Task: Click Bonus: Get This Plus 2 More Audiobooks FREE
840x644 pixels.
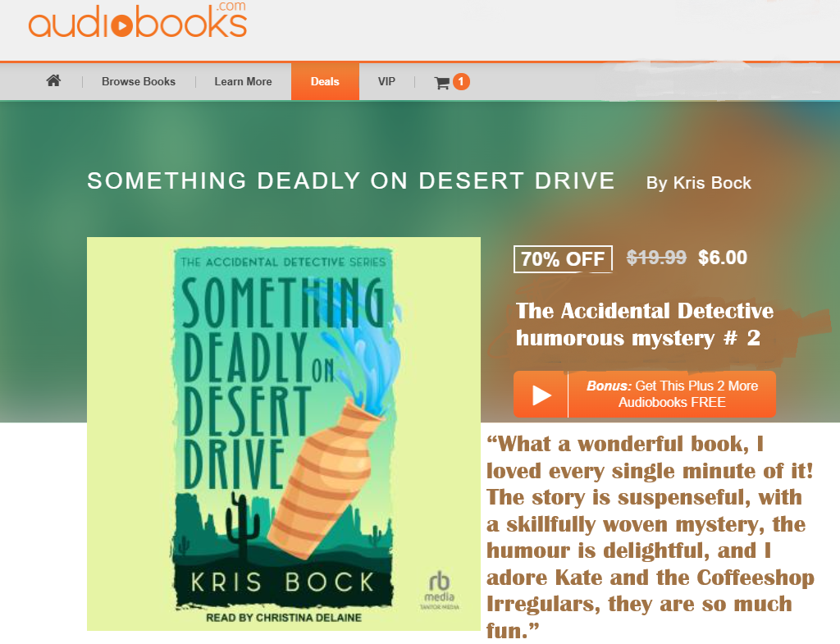Action: point(672,395)
